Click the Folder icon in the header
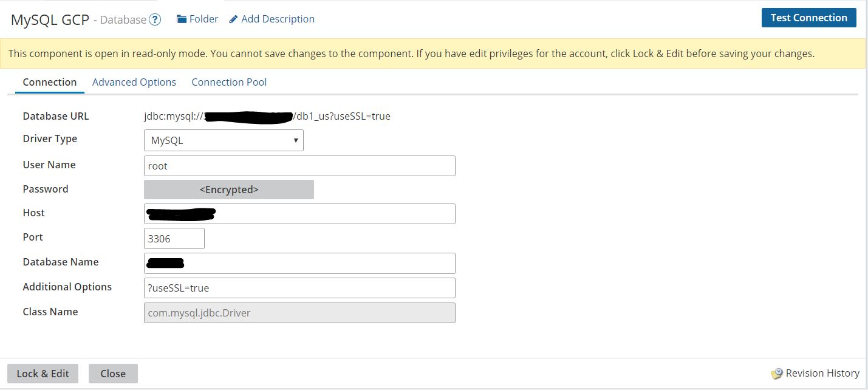 point(180,18)
